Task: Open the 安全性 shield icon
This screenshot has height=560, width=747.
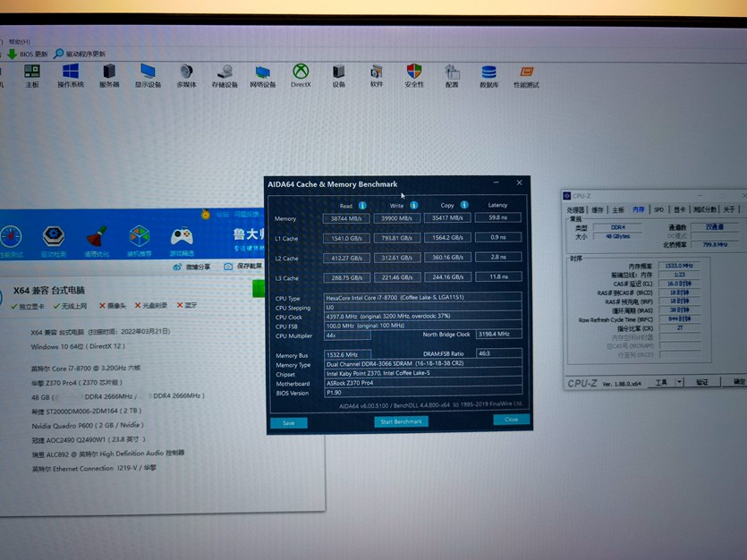Action: click(414, 72)
